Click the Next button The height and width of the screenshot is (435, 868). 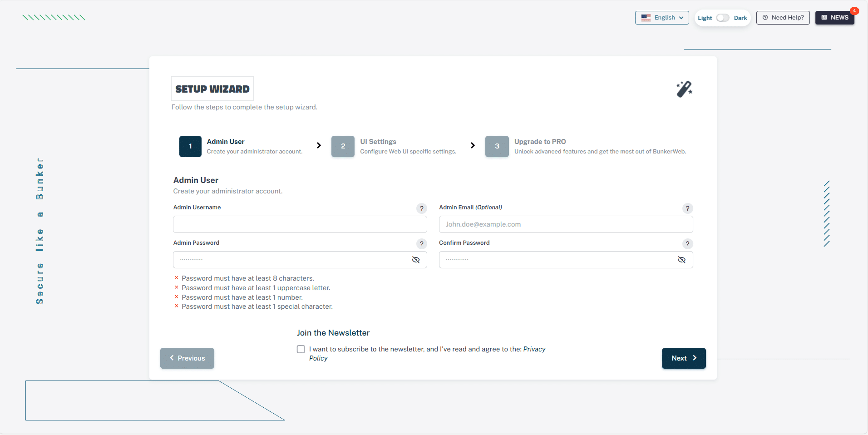(683, 358)
